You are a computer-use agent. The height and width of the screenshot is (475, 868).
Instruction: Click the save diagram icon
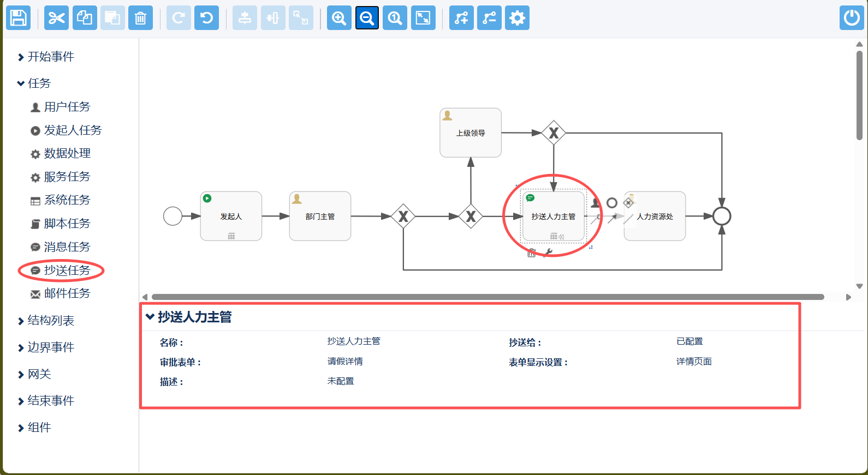(x=18, y=18)
